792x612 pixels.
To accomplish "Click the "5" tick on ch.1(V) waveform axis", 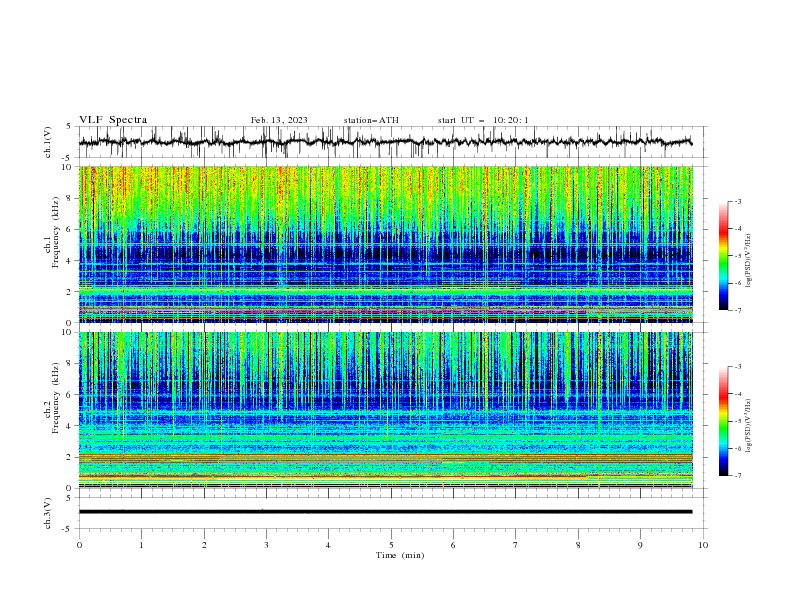I will pos(69,126).
